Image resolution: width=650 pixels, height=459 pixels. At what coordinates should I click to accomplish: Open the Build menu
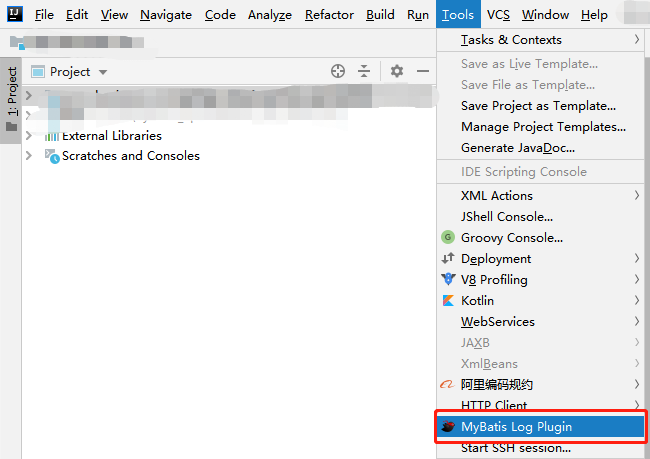coord(380,15)
